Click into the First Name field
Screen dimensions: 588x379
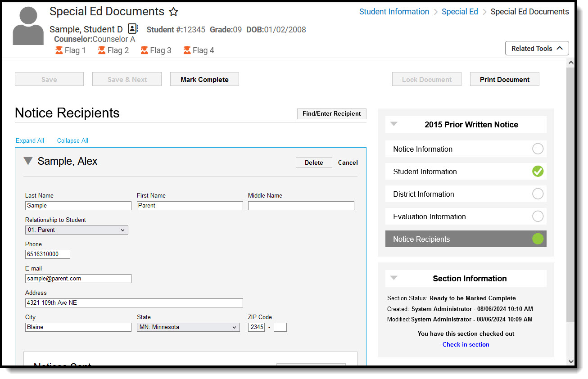tap(190, 206)
